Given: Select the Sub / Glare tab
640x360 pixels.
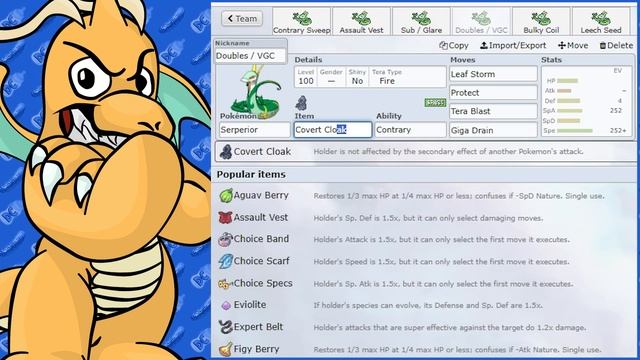Looking at the screenshot, I should [421, 22].
